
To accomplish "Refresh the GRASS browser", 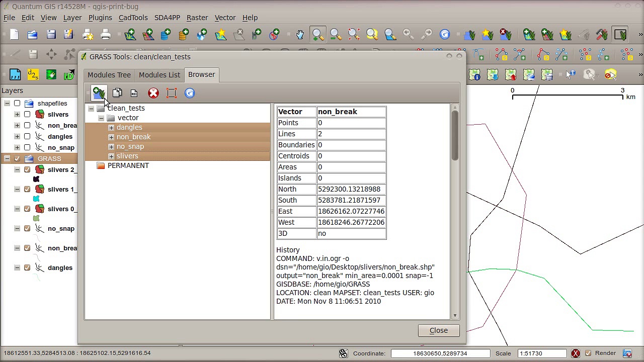I will coord(190,93).
